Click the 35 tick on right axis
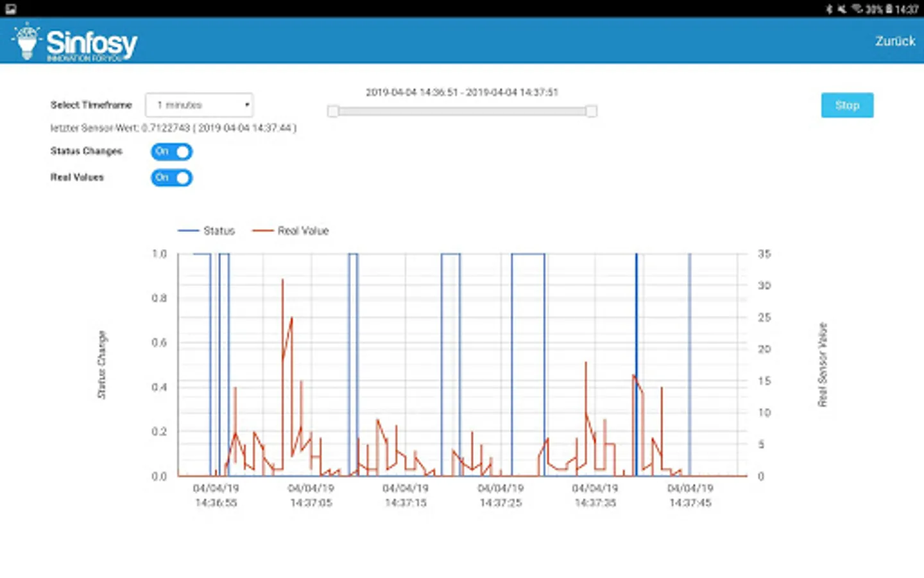The width and height of the screenshot is (924, 578). tap(764, 254)
